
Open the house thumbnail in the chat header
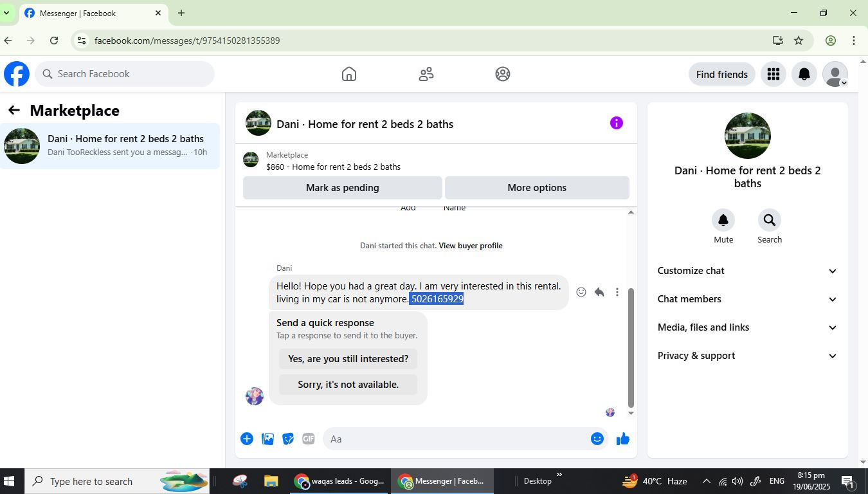tap(258, 123)
